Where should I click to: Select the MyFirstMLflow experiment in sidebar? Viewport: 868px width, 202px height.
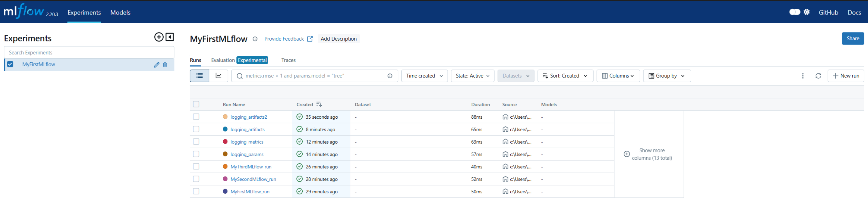[39, 65]
